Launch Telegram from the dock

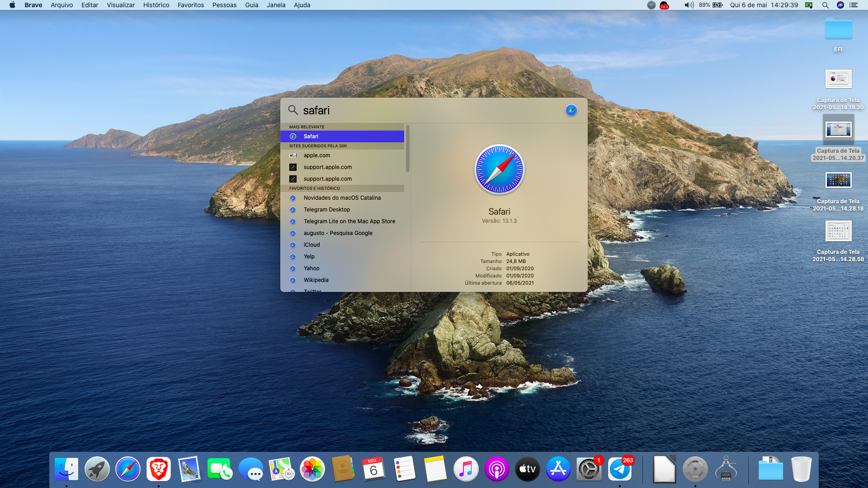click(x=620, y=469)
